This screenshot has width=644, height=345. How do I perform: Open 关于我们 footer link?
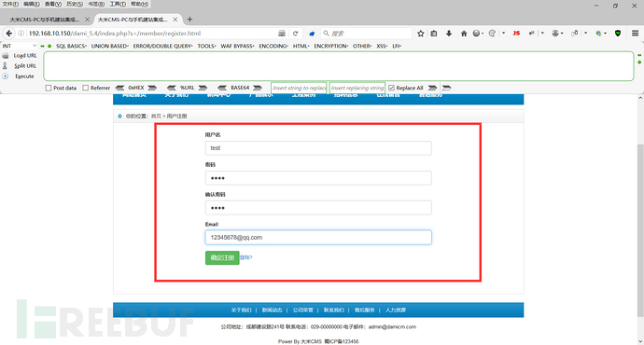241,310
